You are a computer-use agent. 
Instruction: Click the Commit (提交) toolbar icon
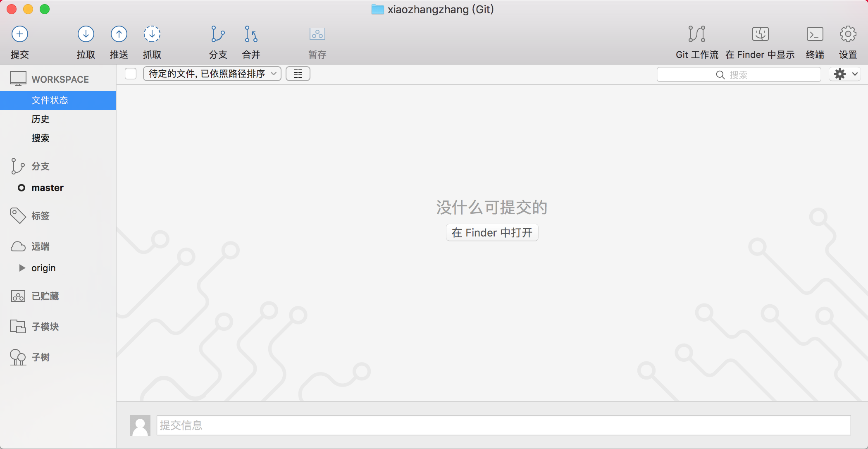[x=19, y=34]
